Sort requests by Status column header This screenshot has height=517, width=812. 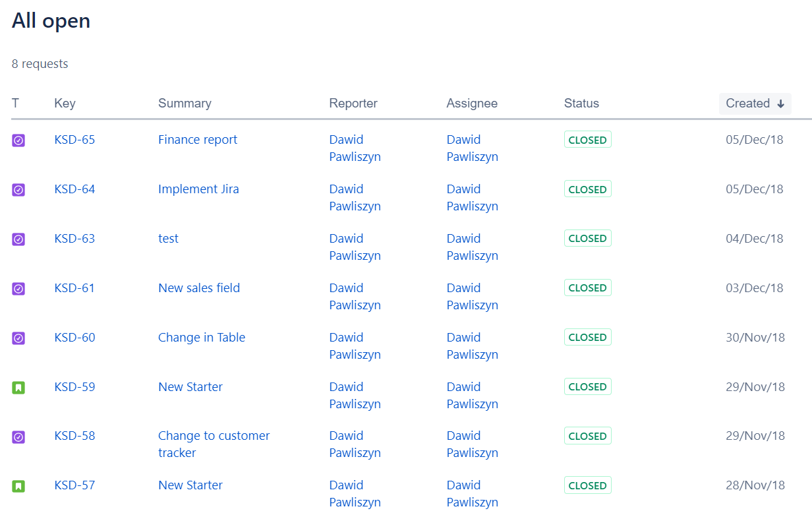point(581,104)
